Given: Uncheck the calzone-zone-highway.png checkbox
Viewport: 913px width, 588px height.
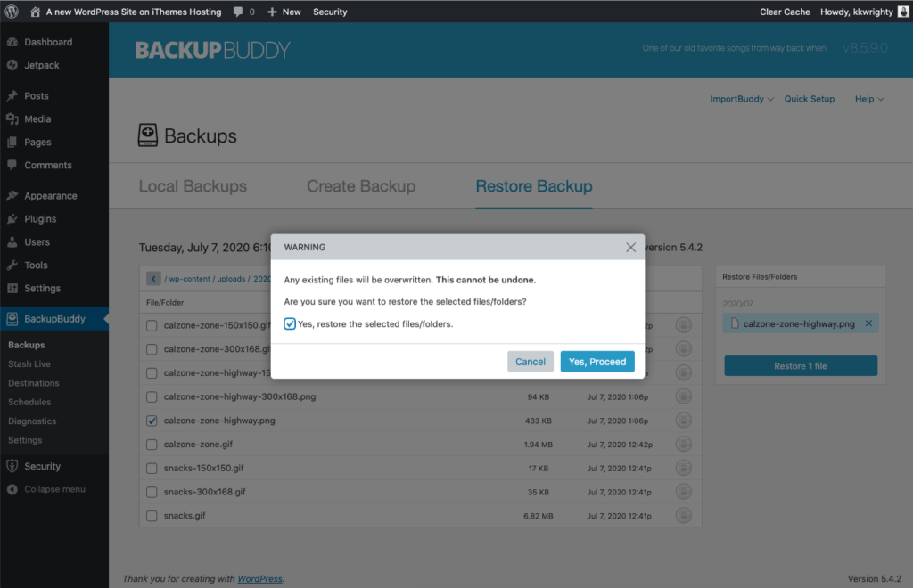Looking at the screenshot, I should (152, 421).
